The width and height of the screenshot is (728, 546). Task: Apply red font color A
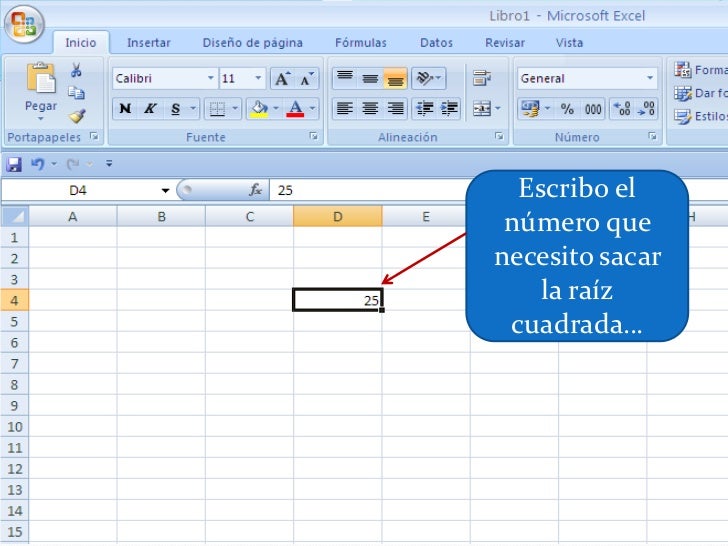tap(295, 109)
